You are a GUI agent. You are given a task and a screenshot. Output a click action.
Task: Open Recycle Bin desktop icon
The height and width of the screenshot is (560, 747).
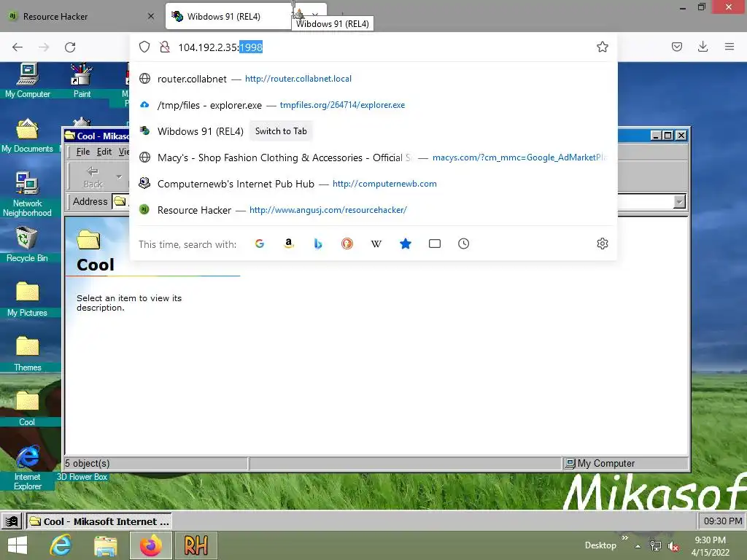[27, 244]
